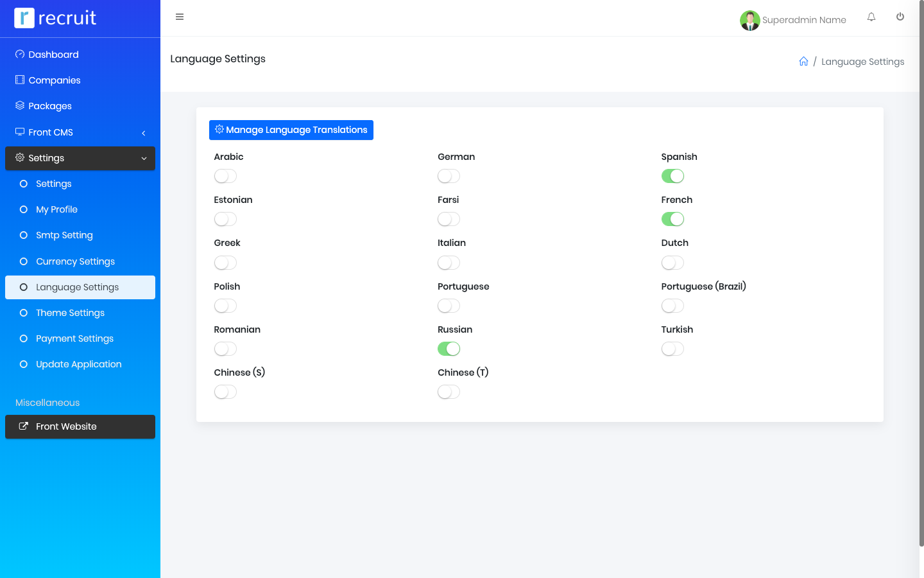Image resolution: width=924 pixels, height=578 pixels.
Task: Enable the Arabic language toggle
Action: point(225,176)
